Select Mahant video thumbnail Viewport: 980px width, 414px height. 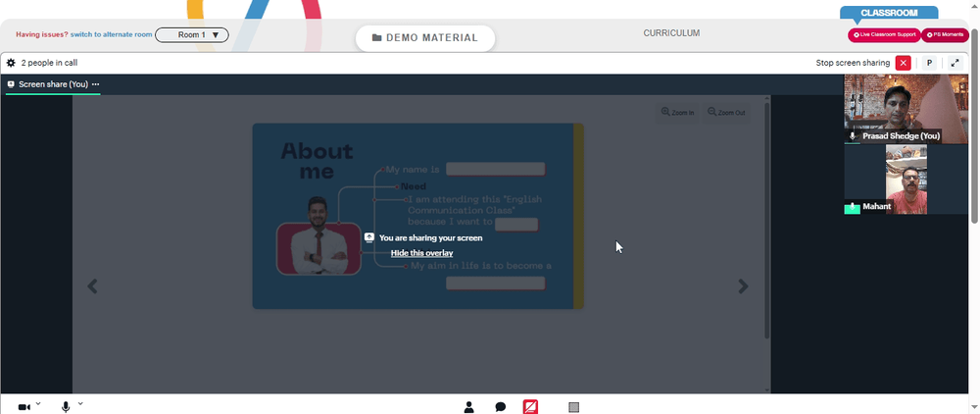[906, 180]
